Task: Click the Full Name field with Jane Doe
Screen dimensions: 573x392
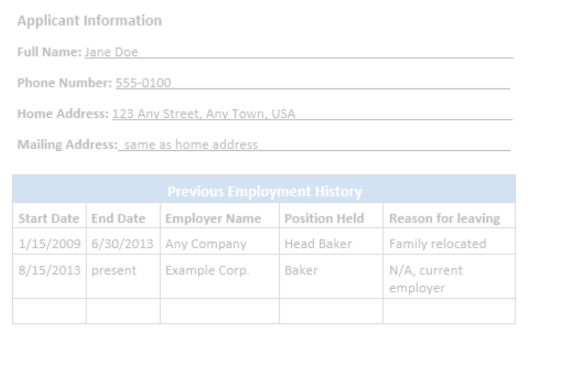Action: (x=299, y=52)
